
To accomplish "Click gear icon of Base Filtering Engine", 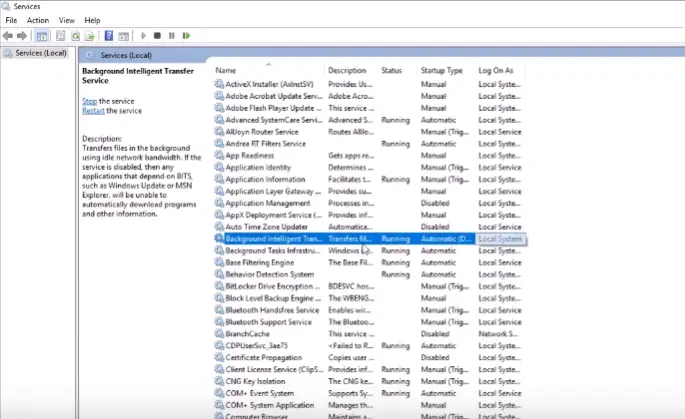I will [x=219, y=262].
